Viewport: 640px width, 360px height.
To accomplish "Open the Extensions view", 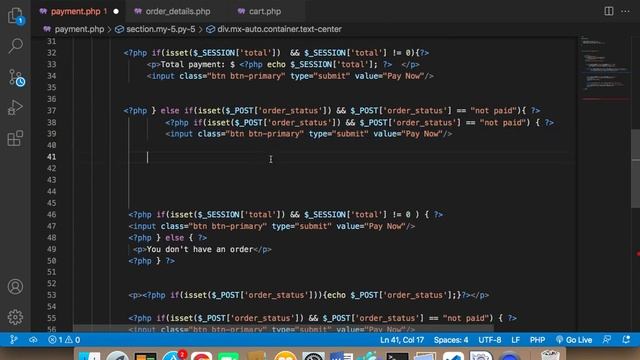I will coord(16,138).
